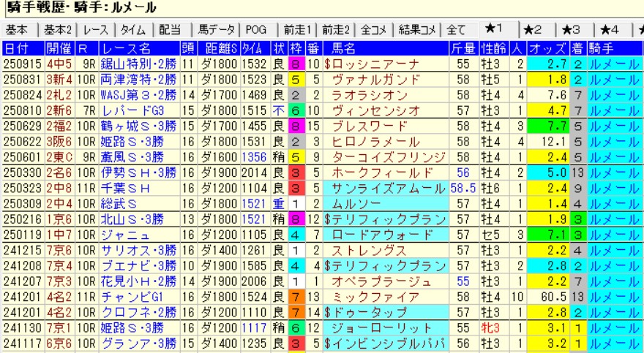
Task: Open the ★4 tab
Action: point(610,30)
